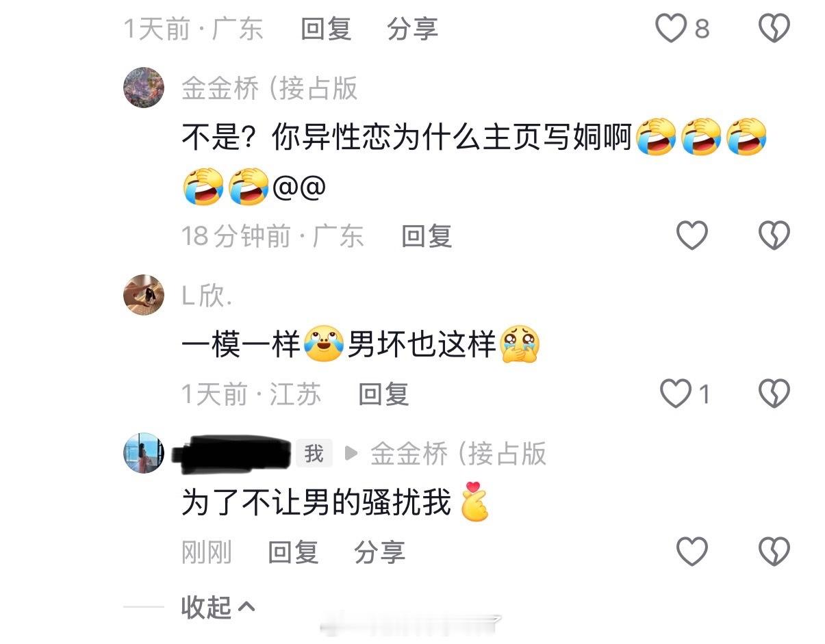
Task: Reply to the 1天前 广东 comment
Action: coord(326,29)
